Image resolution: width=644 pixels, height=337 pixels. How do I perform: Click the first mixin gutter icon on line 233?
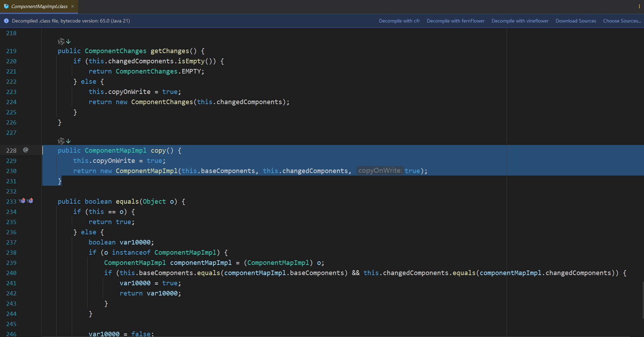coord(23,201)
